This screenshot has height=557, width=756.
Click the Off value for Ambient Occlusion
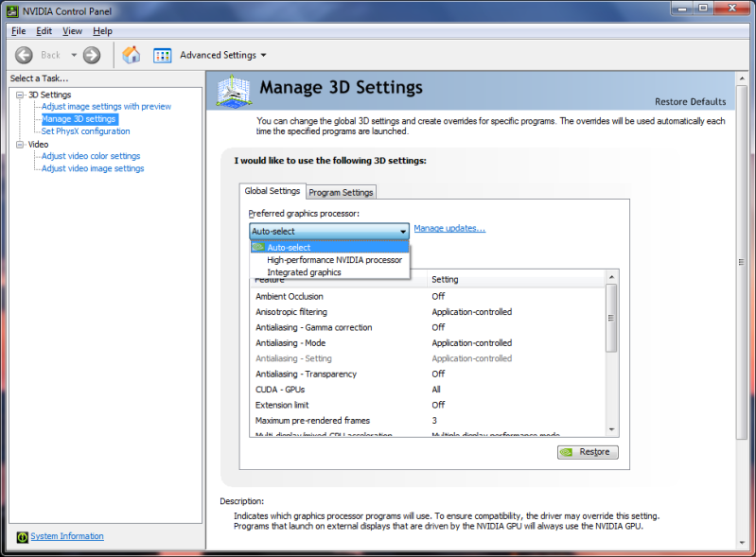pyautogui.click(x=438, y=296)
